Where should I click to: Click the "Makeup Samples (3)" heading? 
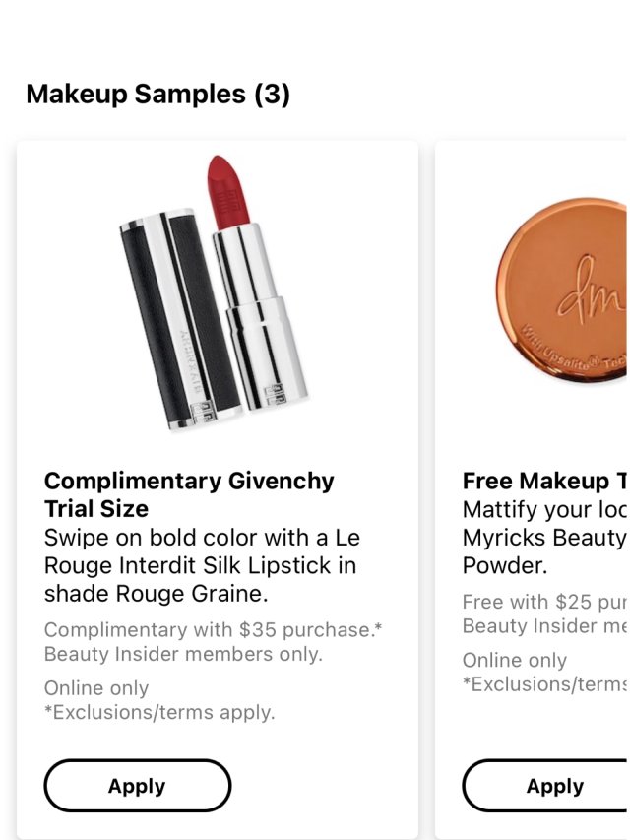(x=157, y=95)
